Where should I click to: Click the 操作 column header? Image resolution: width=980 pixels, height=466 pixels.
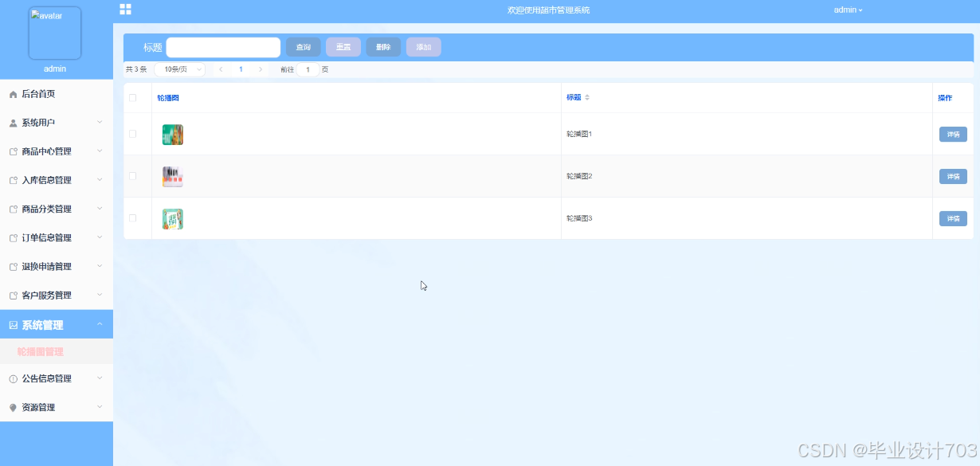(x=945, y=98)
